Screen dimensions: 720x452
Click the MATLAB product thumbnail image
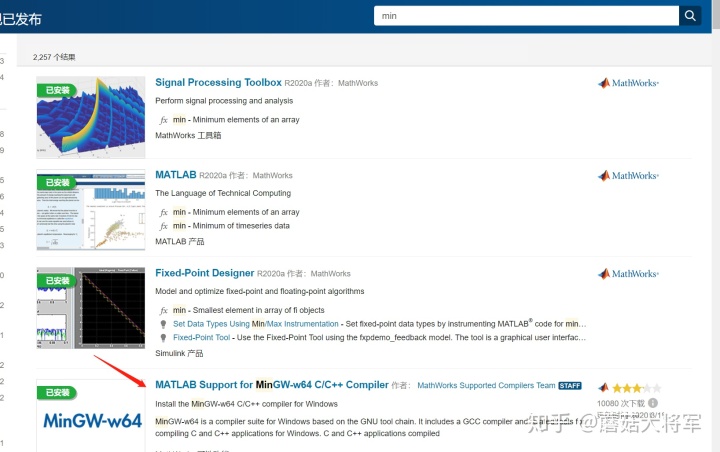(91, 210)
